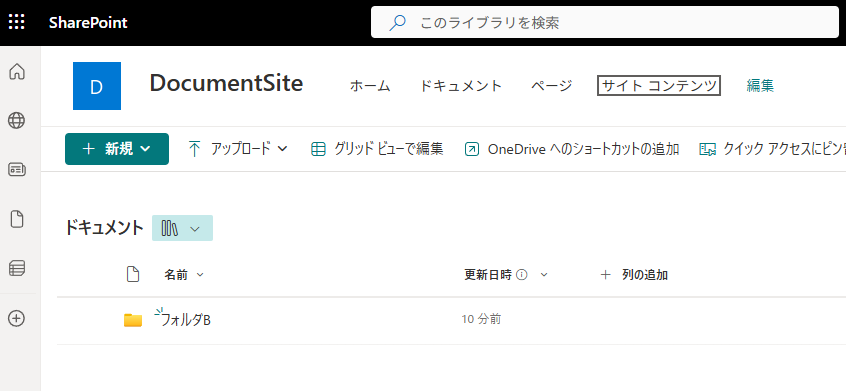Screen dimensions: 846x391
Task: Open the 新規 button menu
Action: 117,149
